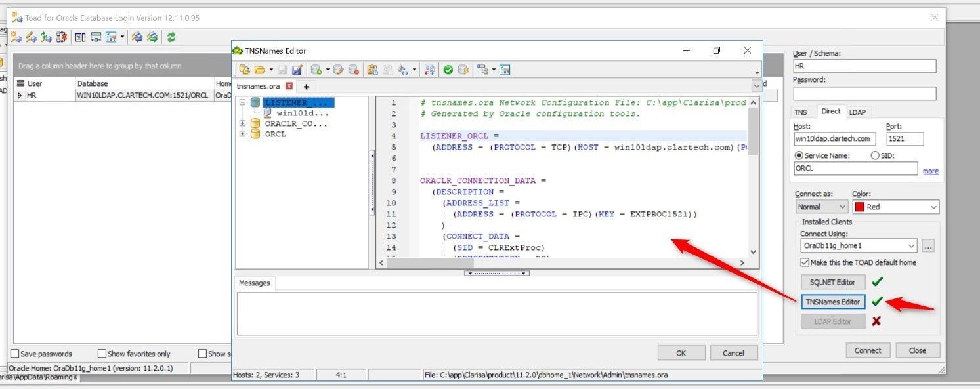Click the copy clipboard icon in TNSNames toolbar
The image size is (980, 389).
pyautogui.click(x=372, y=70)
